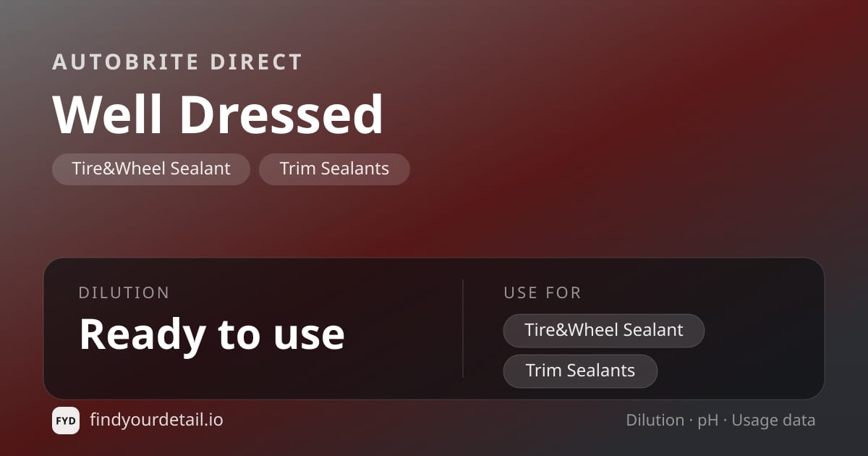Click the USE FOR section label

tap(542, 293)
